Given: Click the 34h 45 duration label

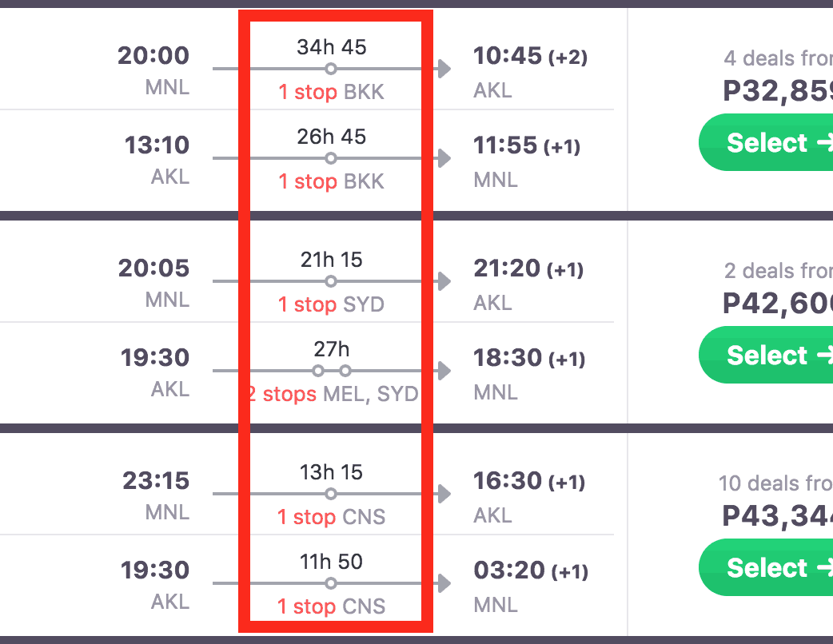Looking at the screenshot, I should tap(331, 47).
